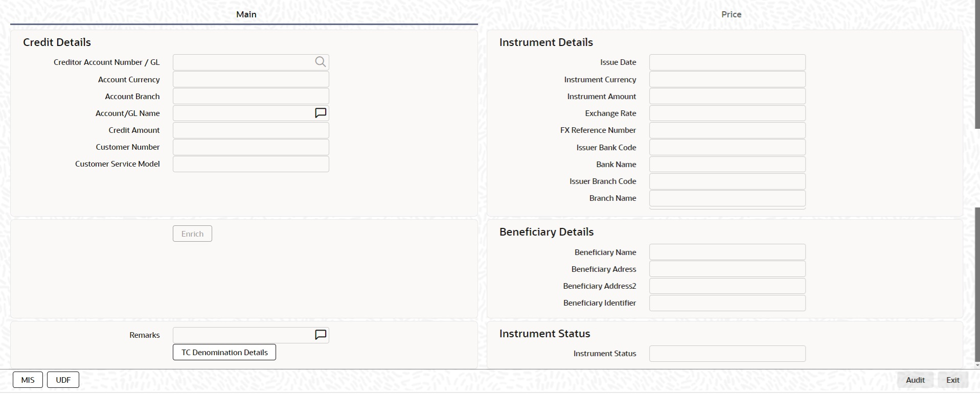The image size is (980, 394).
Task: Focus the Beneficiary Identifier field
Action: pos(727,303)
